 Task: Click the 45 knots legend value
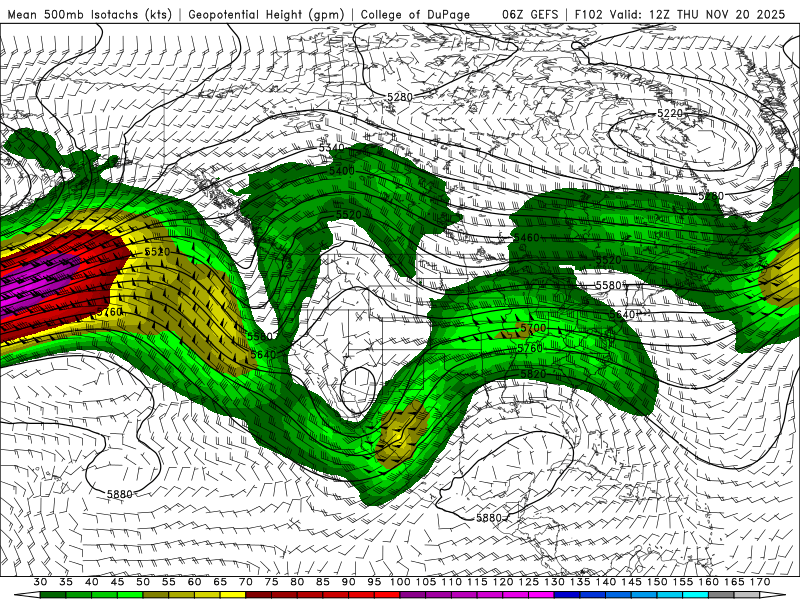(x=117, y=582)
